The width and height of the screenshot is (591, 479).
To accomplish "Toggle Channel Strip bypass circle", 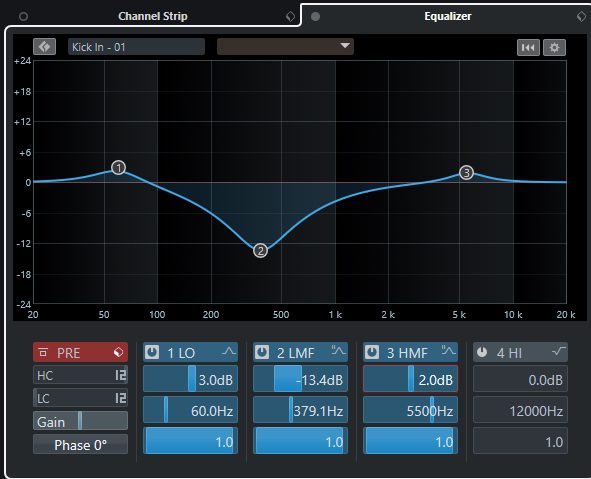I will pyautogui.click(x=23, y=17).
